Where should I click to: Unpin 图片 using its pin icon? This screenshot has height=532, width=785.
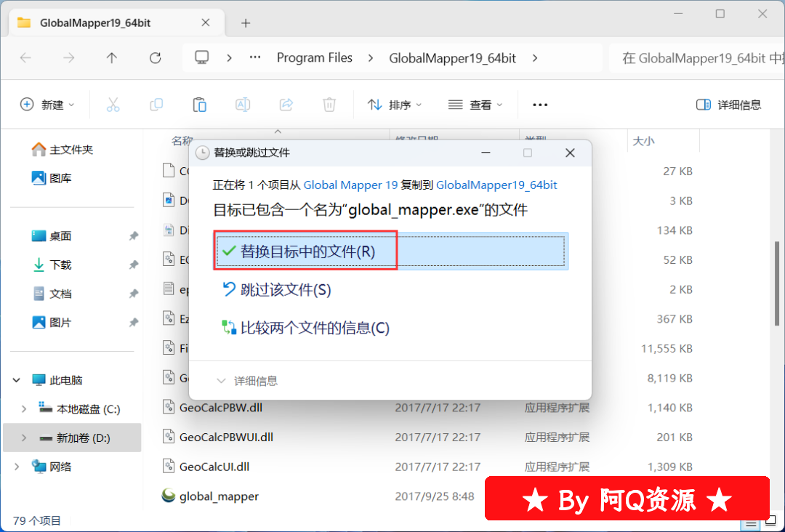click(133, 322)
